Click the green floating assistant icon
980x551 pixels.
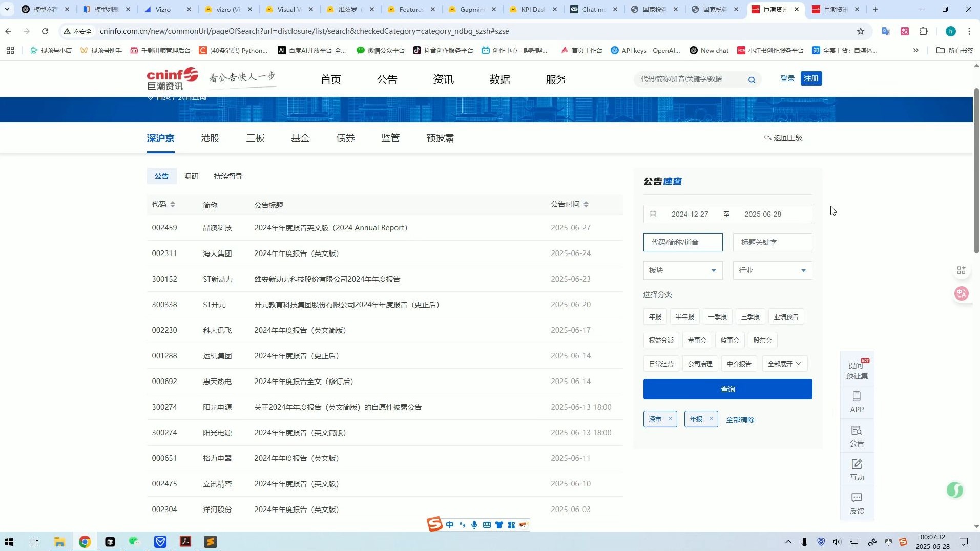pyautogui.click(x=955, y=490)
